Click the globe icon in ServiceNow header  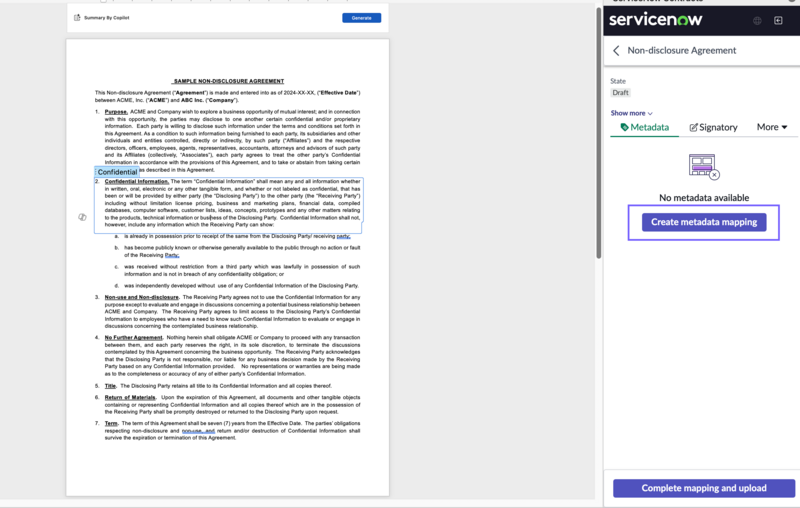(x=757, y=21)
